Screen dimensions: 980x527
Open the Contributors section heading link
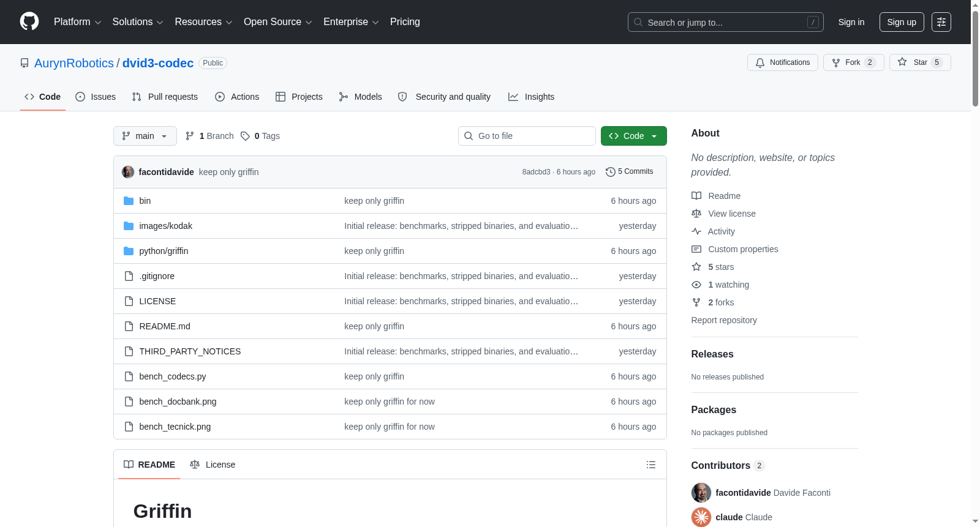(x=728, y=465)
